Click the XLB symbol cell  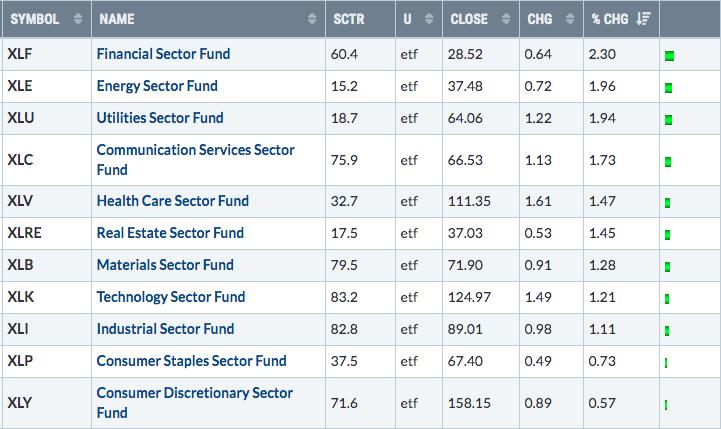click(46, 265)
